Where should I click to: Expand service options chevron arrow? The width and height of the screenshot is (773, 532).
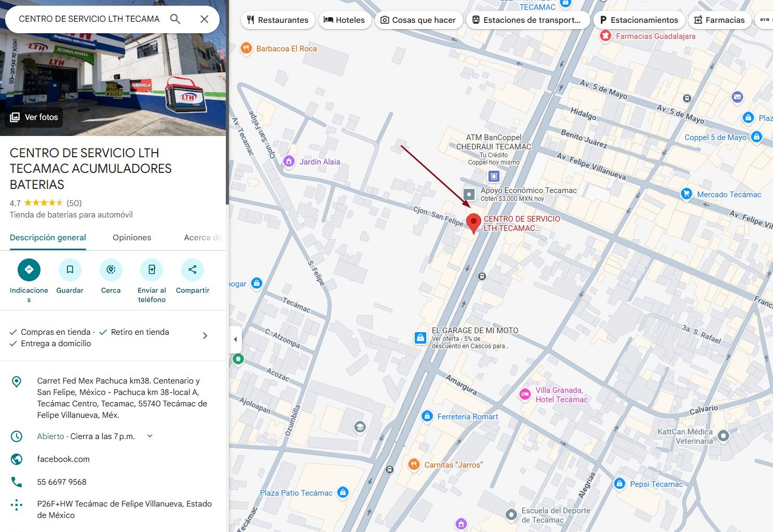(x=205, y=336)
